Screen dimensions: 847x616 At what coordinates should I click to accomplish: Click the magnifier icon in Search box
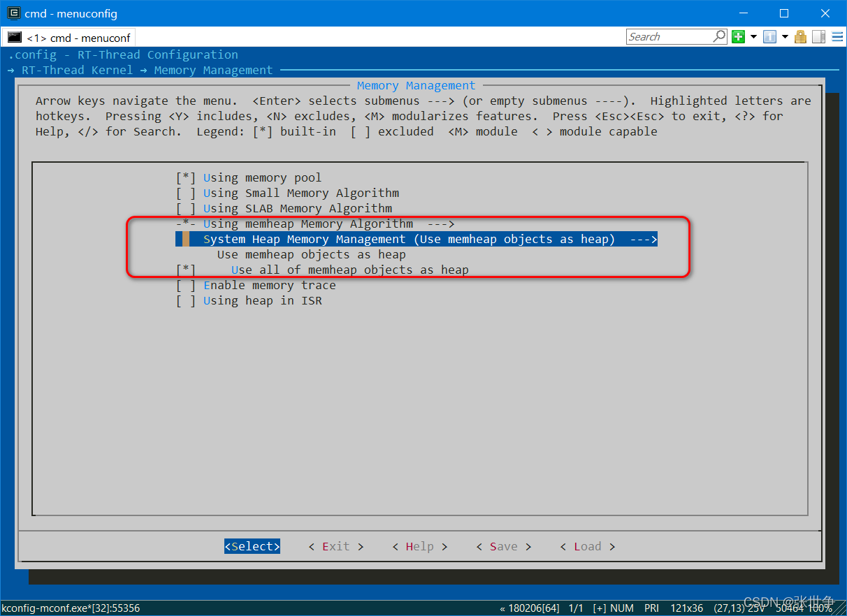pos(719,36)
